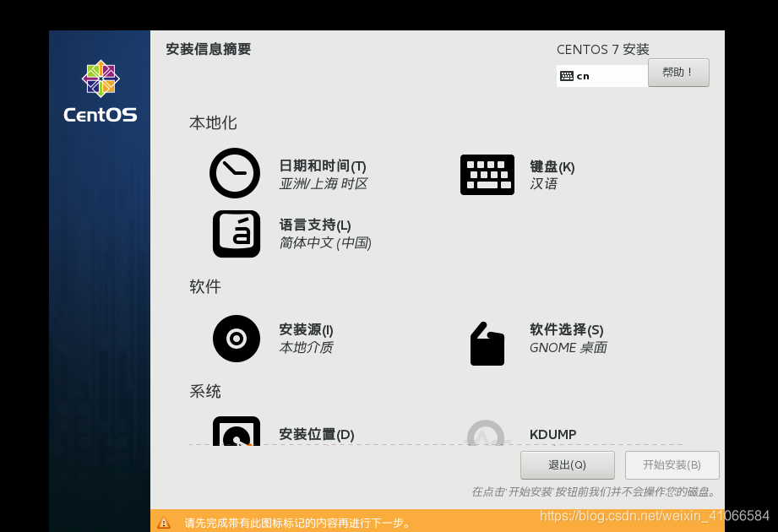Viewport: 778px width, 532px height.
Task: Click the disk operation hint text below buttons
Action: click(x=595, y=491)
